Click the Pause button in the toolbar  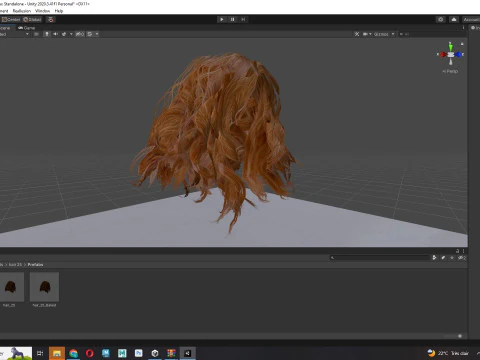pyautogui.click(x=233, y=19)
